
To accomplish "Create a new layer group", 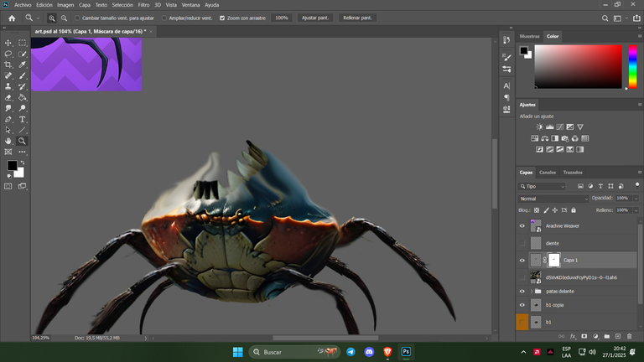I will coord(606,336).
